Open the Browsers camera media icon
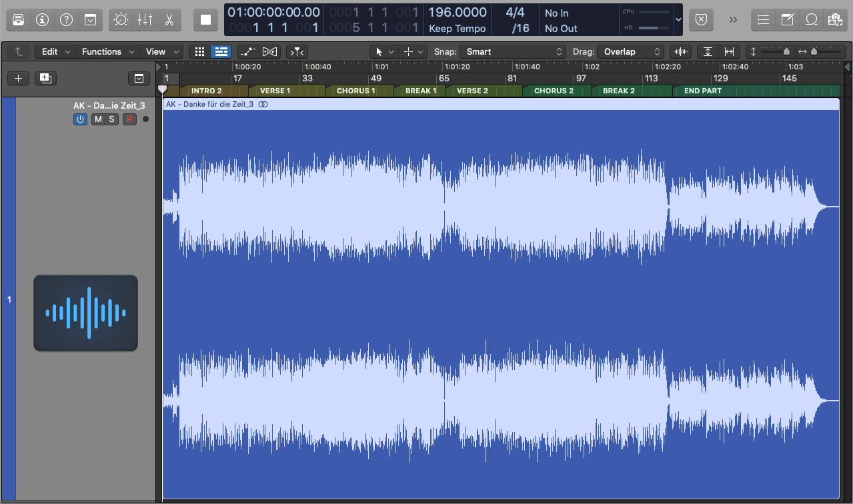The width and height of the screenshot is (853, 504). click(834, 19)
